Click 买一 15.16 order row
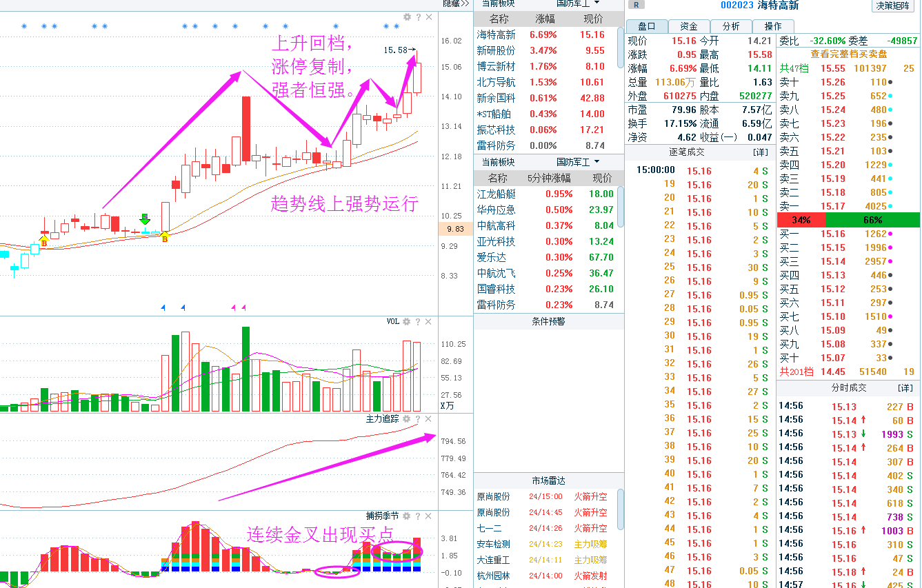The width and height of the screenshot is (922, 588). 848,234
